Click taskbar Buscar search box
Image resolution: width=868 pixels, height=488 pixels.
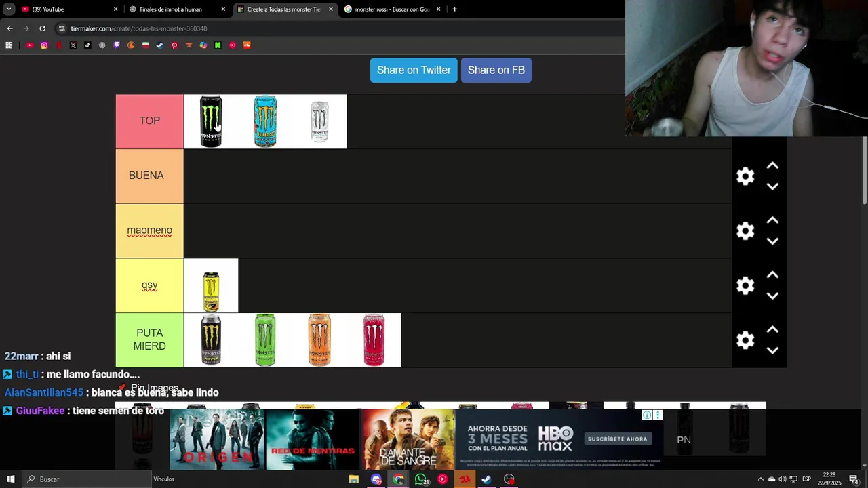coord(87,479)
